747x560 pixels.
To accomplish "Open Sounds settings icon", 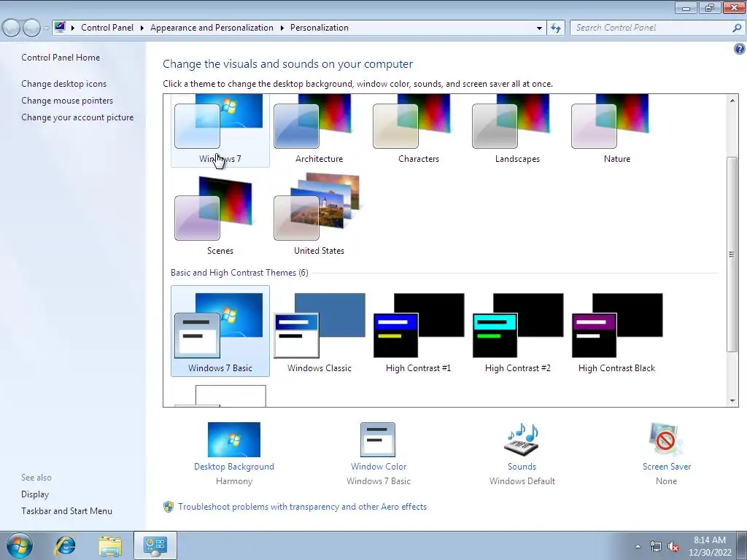I will coord(522,440).
